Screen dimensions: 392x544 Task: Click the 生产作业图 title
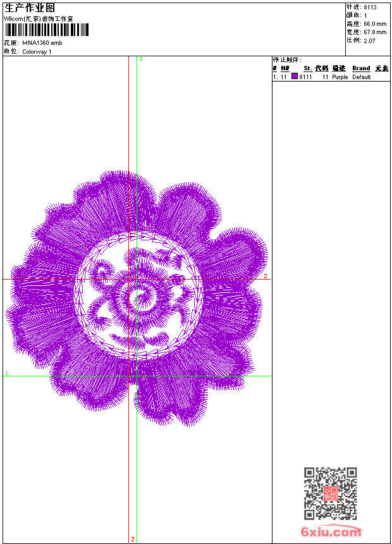click(29, 8)
